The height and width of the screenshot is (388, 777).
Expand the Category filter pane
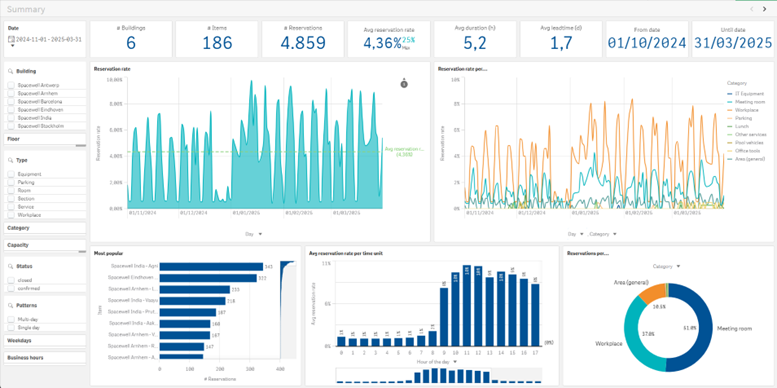(x=45, y=228)
